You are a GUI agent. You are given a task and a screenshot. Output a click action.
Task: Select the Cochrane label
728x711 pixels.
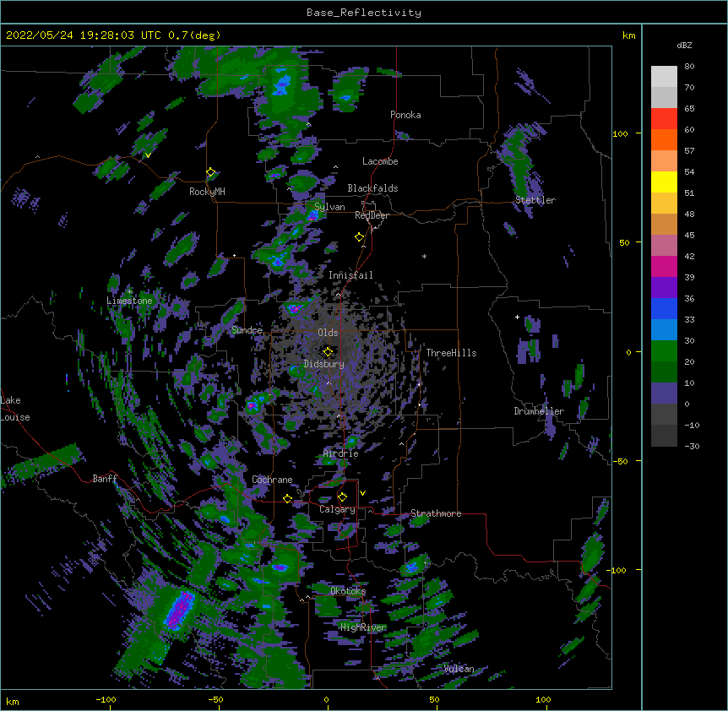click(x=272, y=480)
